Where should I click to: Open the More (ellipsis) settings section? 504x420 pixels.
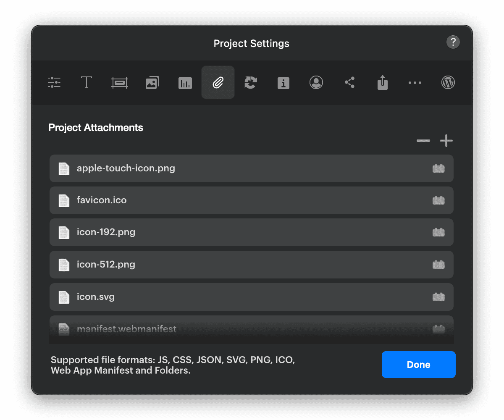click(415, 82)
